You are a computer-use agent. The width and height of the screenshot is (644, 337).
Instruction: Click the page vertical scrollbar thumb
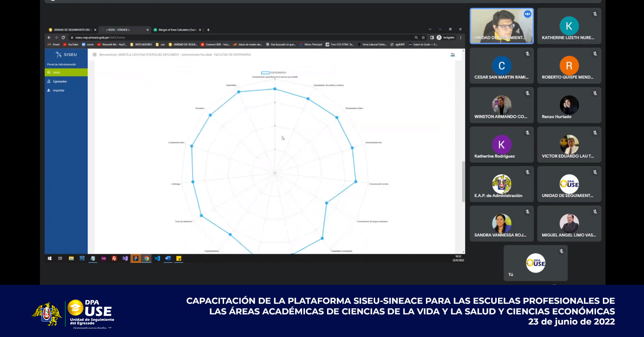(x=463, y=181)
